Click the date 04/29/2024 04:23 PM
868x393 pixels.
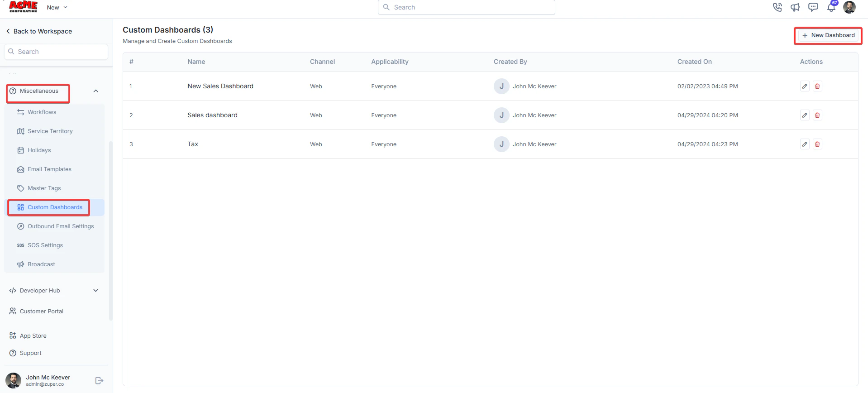coord(707,144)
